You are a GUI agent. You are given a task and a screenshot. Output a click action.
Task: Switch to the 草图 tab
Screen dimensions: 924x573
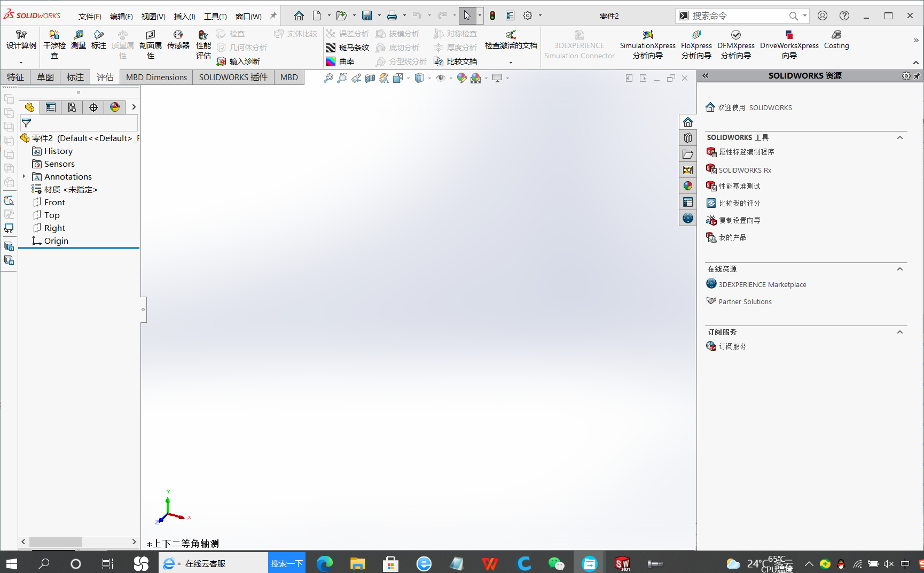coord(45,77)
